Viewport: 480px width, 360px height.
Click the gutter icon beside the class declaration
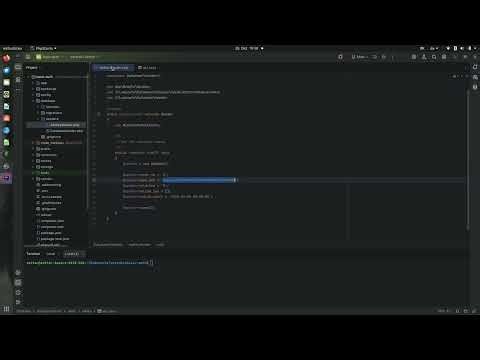[x=99, y=114]
